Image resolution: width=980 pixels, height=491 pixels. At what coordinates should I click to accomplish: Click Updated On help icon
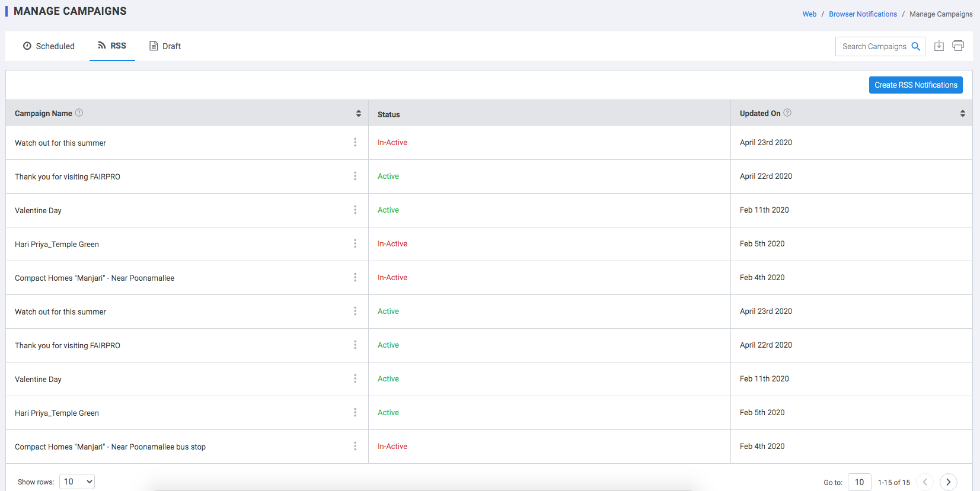[787, 113]
